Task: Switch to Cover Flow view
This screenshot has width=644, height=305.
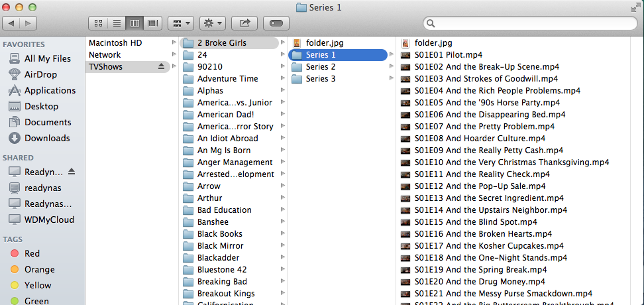Action: click(152, 23)
